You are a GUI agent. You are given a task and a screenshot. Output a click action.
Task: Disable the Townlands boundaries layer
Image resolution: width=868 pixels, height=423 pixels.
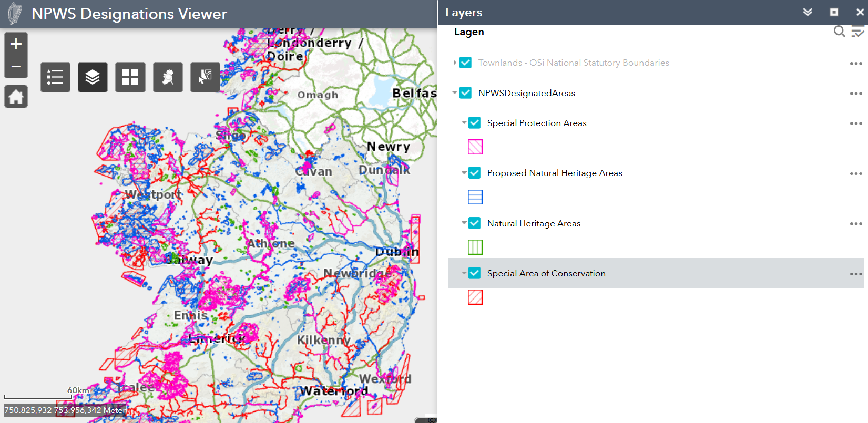[x=465, y=63]
